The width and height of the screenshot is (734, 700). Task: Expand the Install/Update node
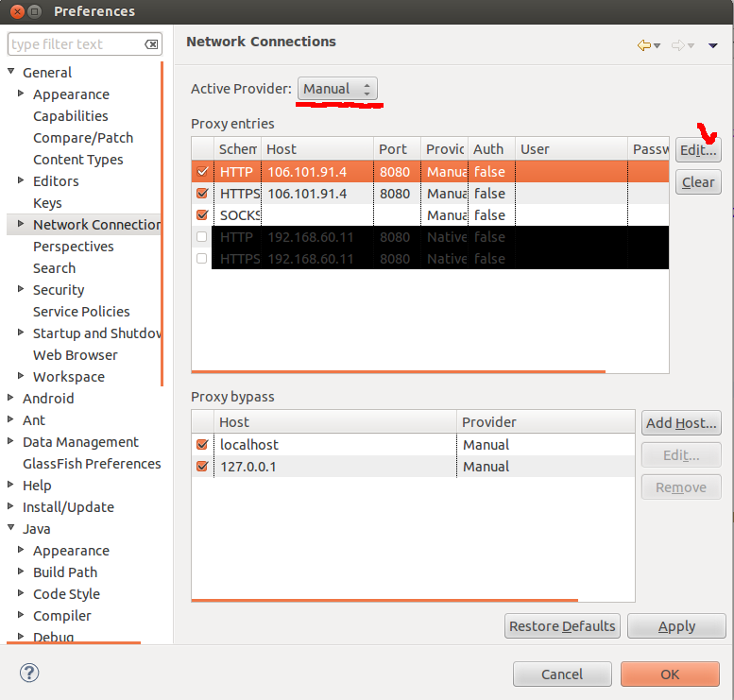10,506
